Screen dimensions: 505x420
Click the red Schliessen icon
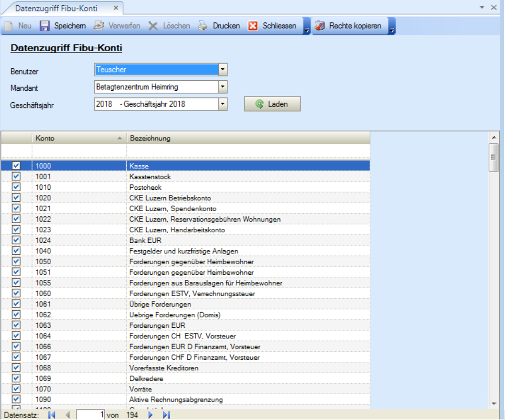(x=253, y=26)
